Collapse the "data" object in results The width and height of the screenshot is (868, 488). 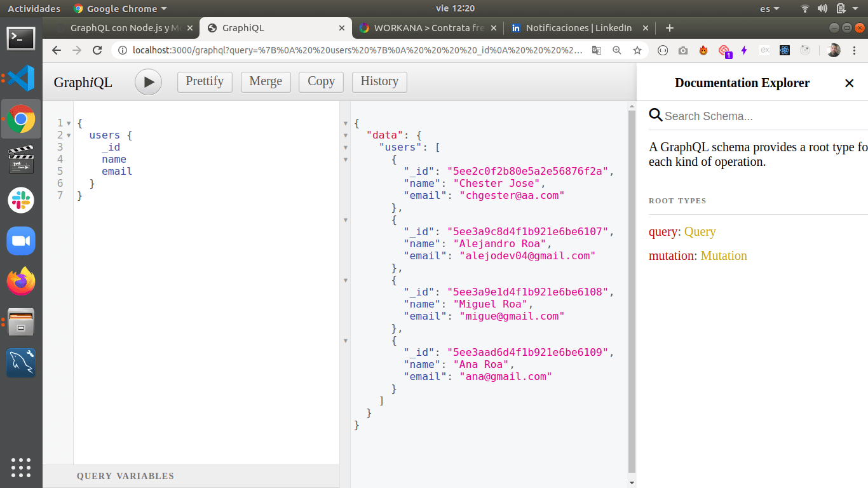(346, 135)
